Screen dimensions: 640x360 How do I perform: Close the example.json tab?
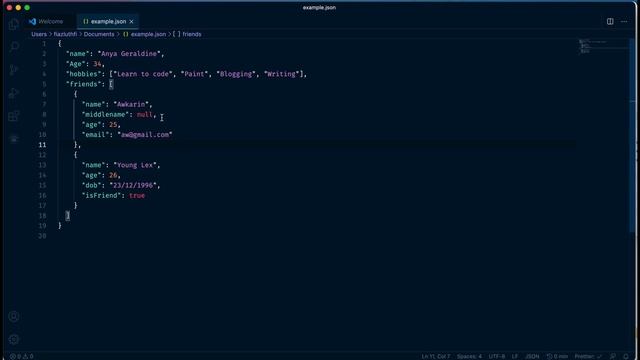(131, 21)
